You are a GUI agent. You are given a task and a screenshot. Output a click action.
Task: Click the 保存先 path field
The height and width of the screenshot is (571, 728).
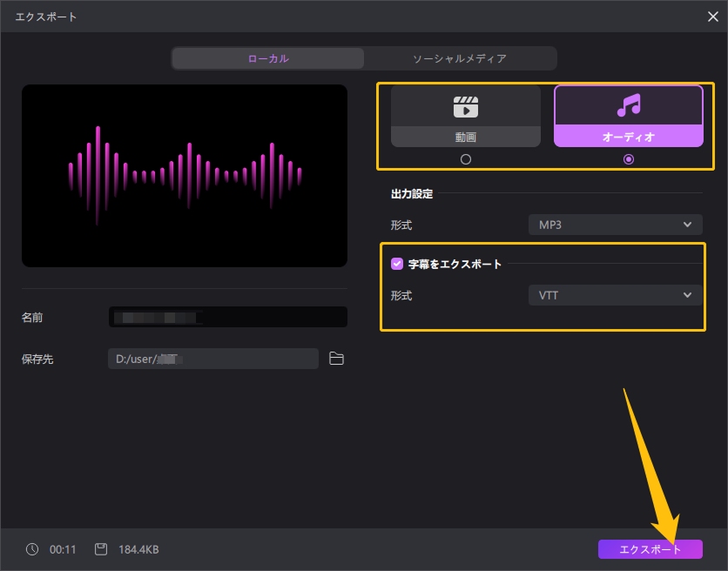click(x=212, y=359)
